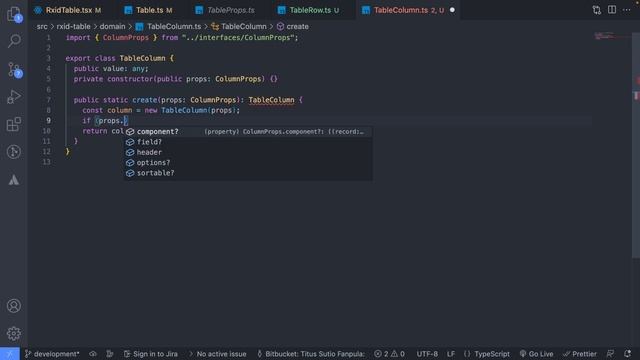Open the Explorer view in the activity bar
This screenshot has width=640, height=360.
[x=14, y=14]
